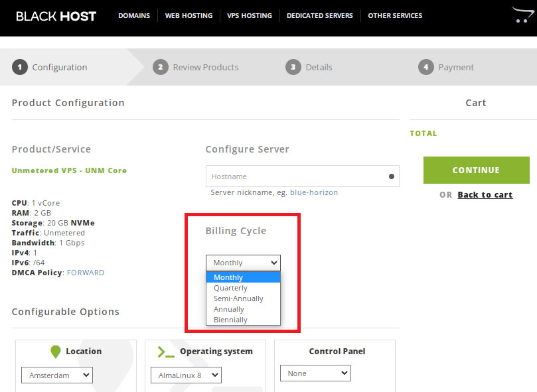Click the 'IPv4: 1' spec line
537x392 pixels.
coord(25,253)
